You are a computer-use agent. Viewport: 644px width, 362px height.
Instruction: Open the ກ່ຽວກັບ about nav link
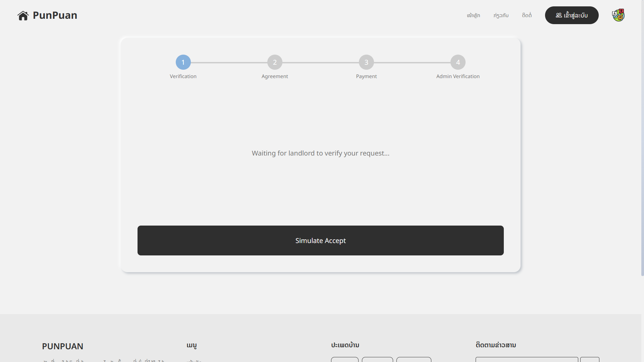click(x=501, y=15)
